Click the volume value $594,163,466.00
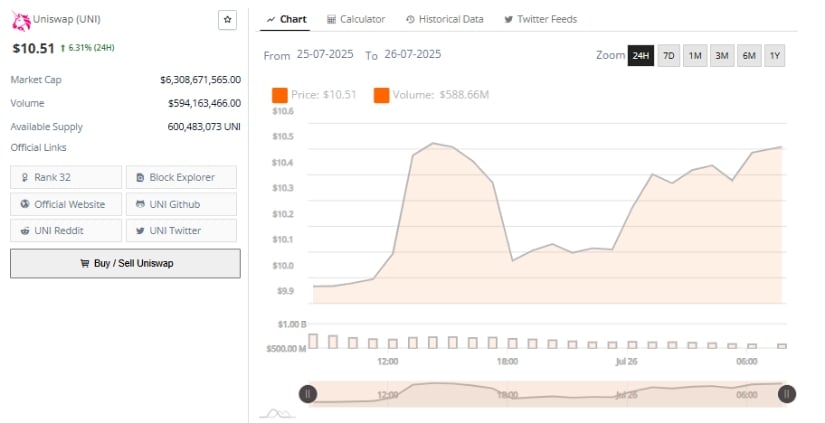The image size is (825, 423). pyautogui.click(x=204, y=103)
